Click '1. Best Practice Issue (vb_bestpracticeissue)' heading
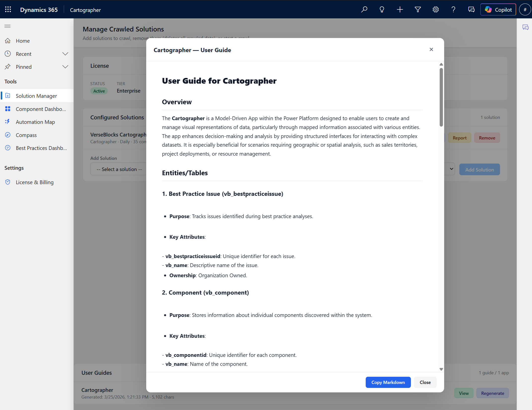The image size is (532, 410). pos(222,194)
